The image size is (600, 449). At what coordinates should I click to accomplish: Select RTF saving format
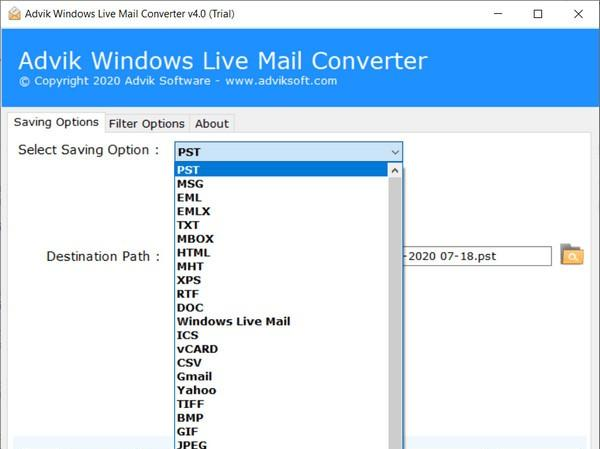(281, 294)
